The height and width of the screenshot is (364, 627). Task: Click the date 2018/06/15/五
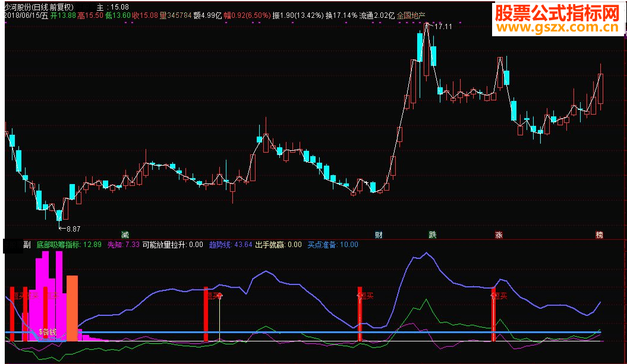point(26,15)
